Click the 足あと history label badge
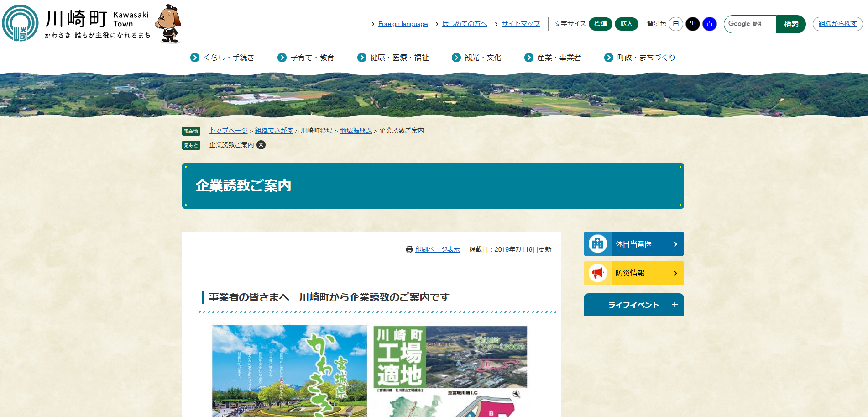Screen dimensions: 868x417 point(191,145)
